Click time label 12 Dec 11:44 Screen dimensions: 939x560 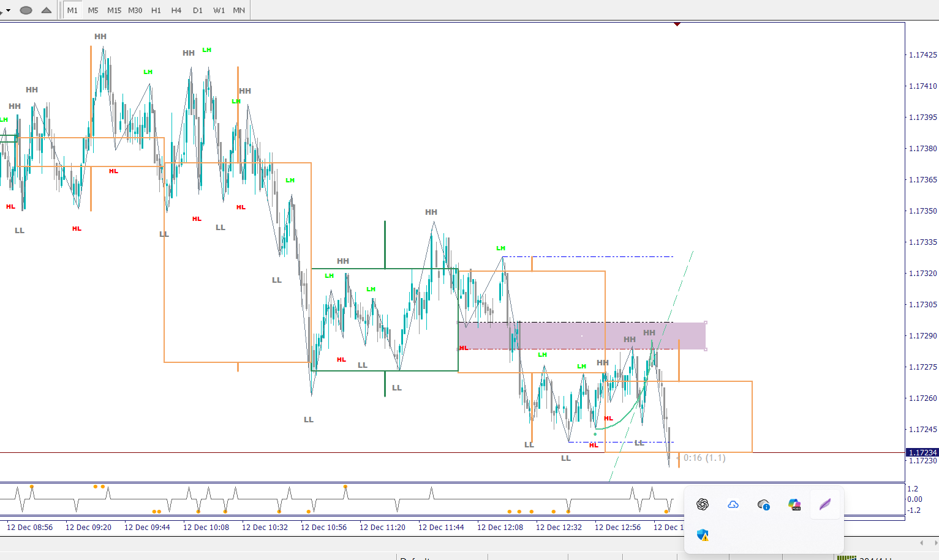pos(441,527)
